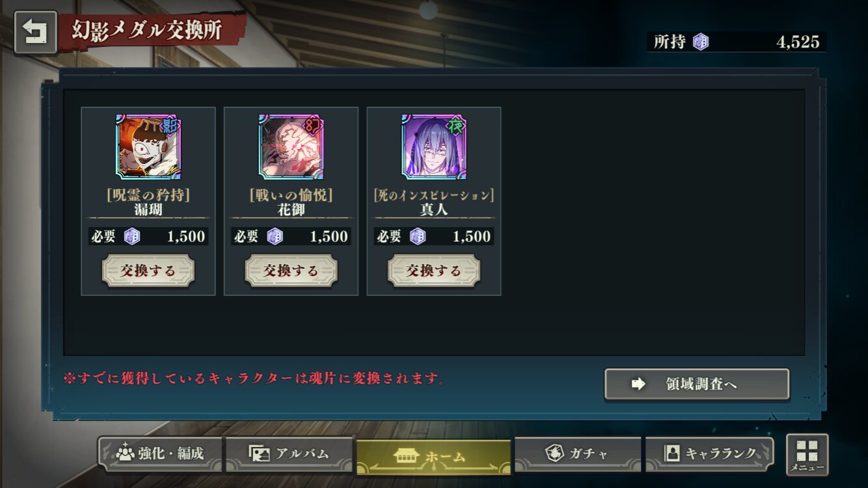Exchange medals for 漏瑚 with 交換する
868x488 pixels.
tap(148, 271)
